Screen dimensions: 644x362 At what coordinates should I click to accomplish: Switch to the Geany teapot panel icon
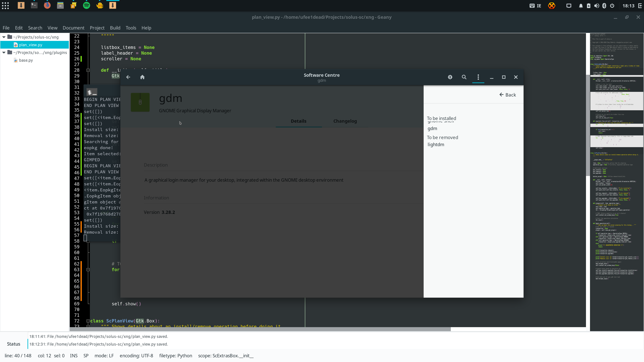point(99,6)
